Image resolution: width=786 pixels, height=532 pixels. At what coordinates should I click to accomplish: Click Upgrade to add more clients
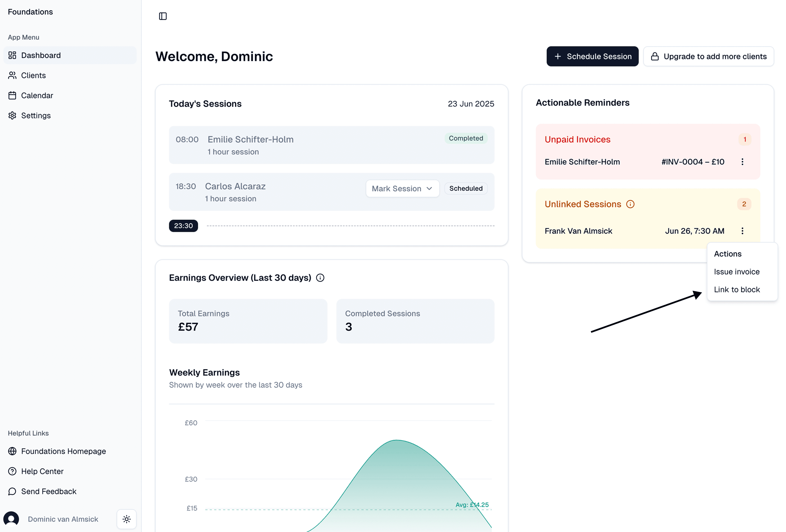[x=708, y=56]
